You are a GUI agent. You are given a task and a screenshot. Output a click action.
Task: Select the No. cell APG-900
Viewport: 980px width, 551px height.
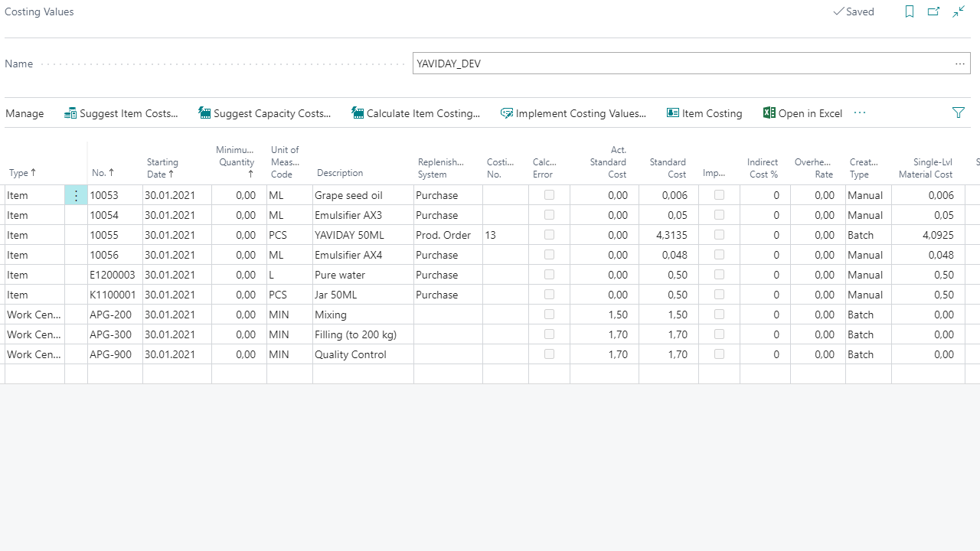115,354
